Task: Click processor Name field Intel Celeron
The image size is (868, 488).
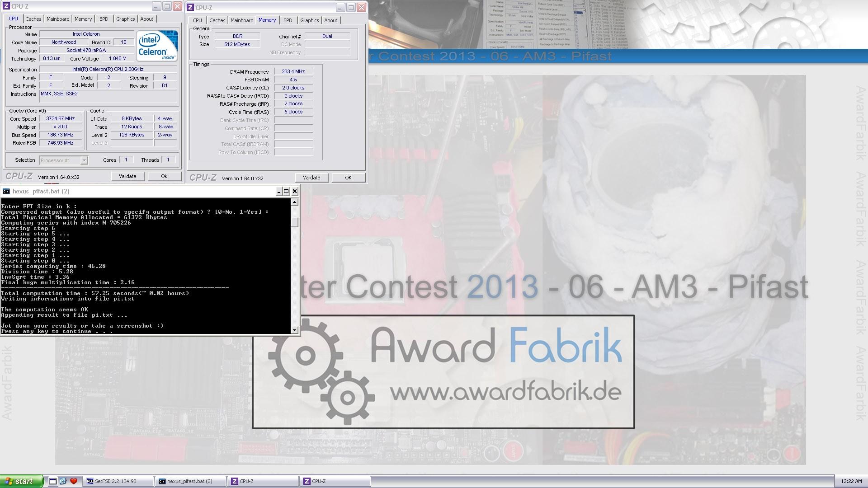Action: (86, 34)
